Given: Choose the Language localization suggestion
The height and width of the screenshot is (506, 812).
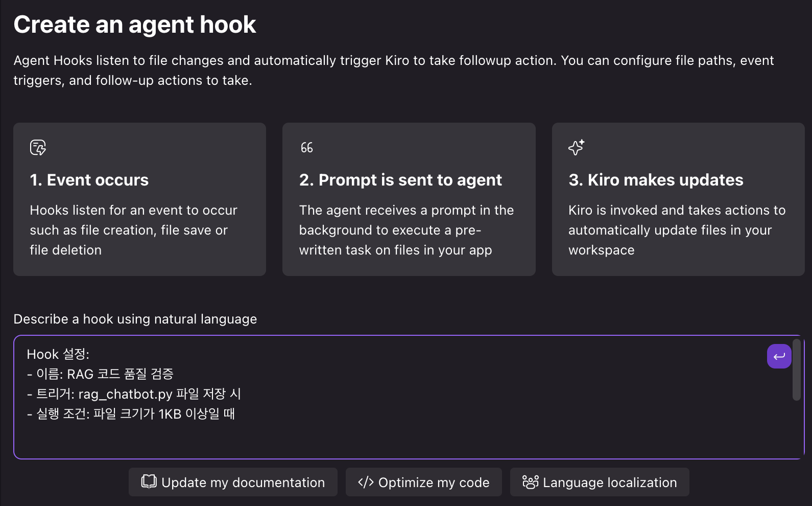Looking at the screenshot, I should 600,482.
